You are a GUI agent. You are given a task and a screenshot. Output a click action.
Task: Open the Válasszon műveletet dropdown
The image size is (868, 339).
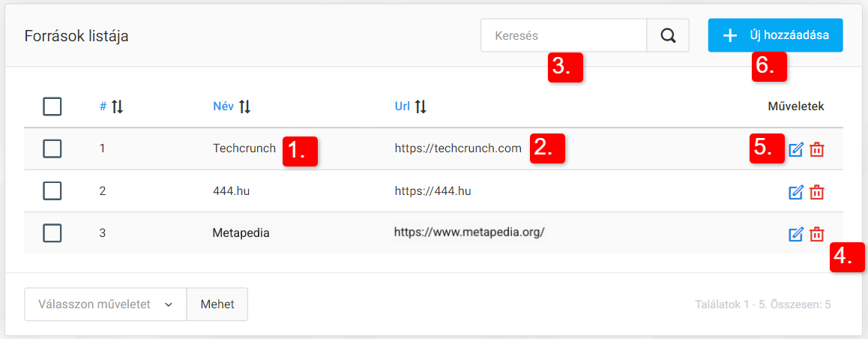[x=105, y=304]
